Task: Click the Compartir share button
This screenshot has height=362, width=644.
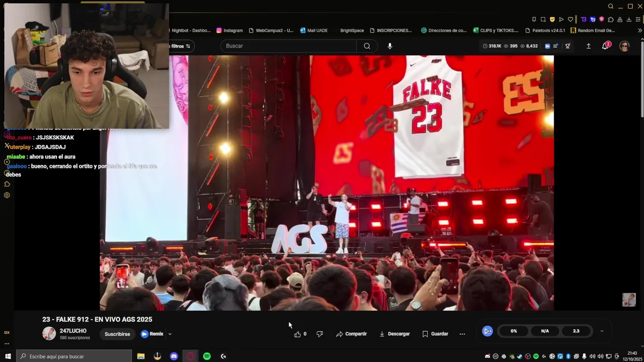Action: point(351,334)
